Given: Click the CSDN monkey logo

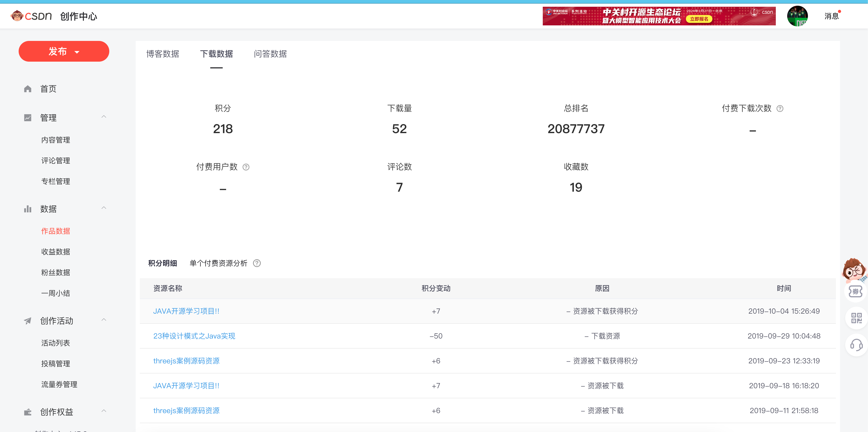Looking at the screenshot, I should (17, 16).
